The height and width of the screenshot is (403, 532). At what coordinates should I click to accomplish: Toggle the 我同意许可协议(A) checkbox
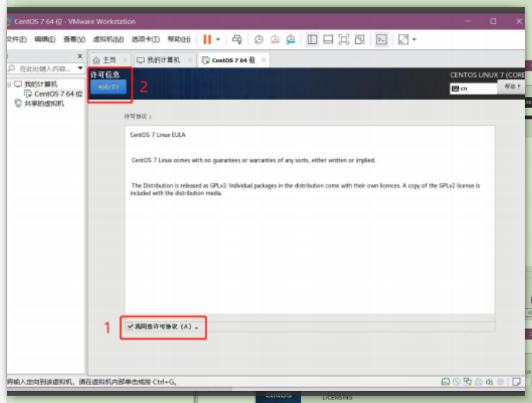click(130, 326)
